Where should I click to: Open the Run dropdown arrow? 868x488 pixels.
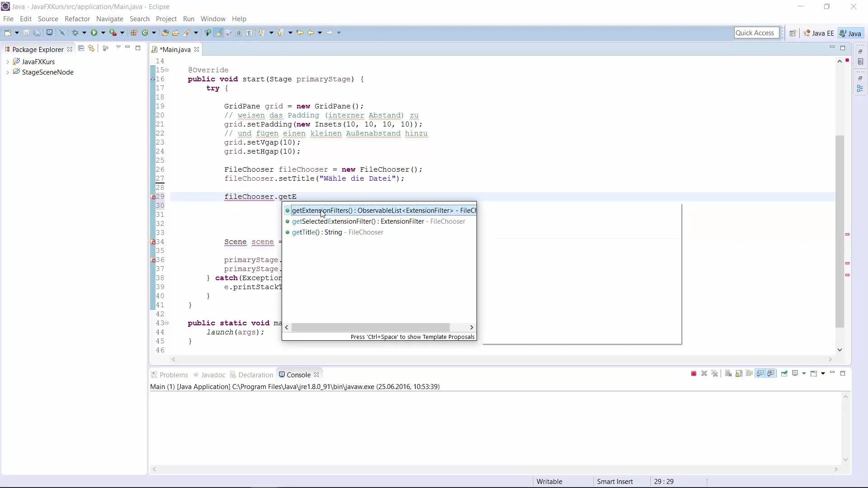pos(103,33)
